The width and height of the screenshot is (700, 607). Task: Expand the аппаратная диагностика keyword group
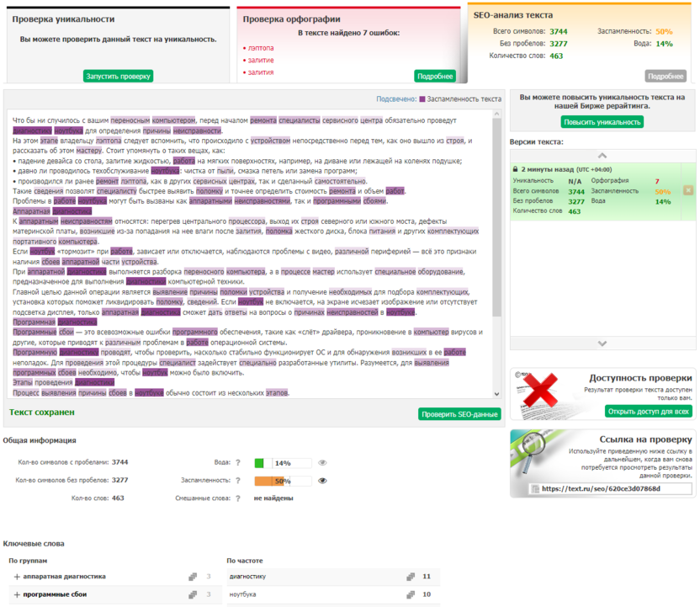(17, 577)
